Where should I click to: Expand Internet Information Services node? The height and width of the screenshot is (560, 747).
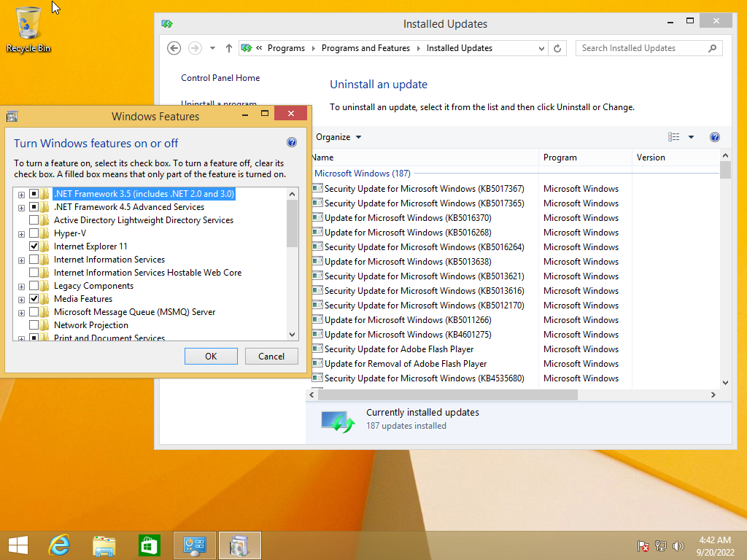pyautogui.click(x=21, y=260)
